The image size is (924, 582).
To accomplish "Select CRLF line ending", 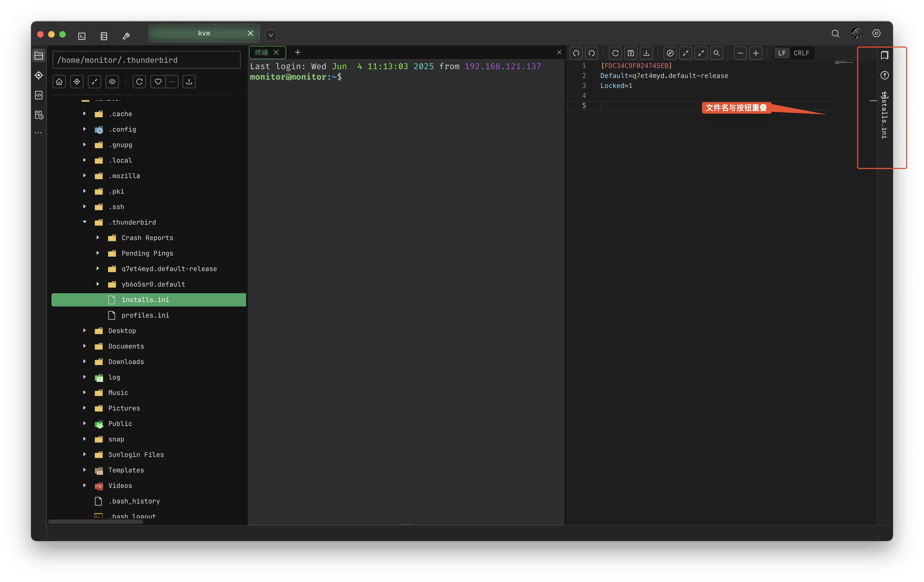I will click(802, 53).
